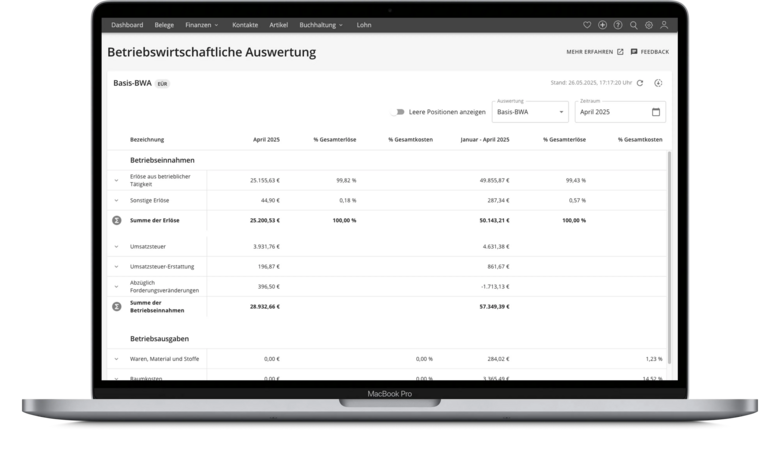The width and height of the screenshot is (780, 450).
Task: Click the 'Mehr erfahren' link
Action: click(x=594, y=51)
